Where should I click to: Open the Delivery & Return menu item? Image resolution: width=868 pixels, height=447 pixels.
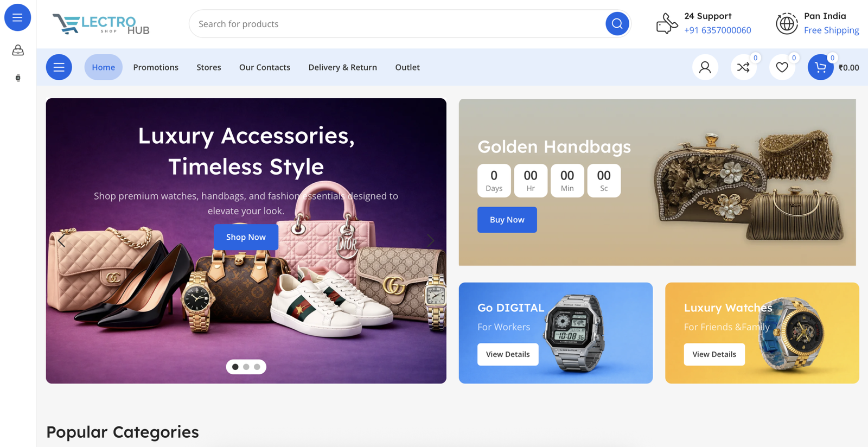(x=343, y=67)
